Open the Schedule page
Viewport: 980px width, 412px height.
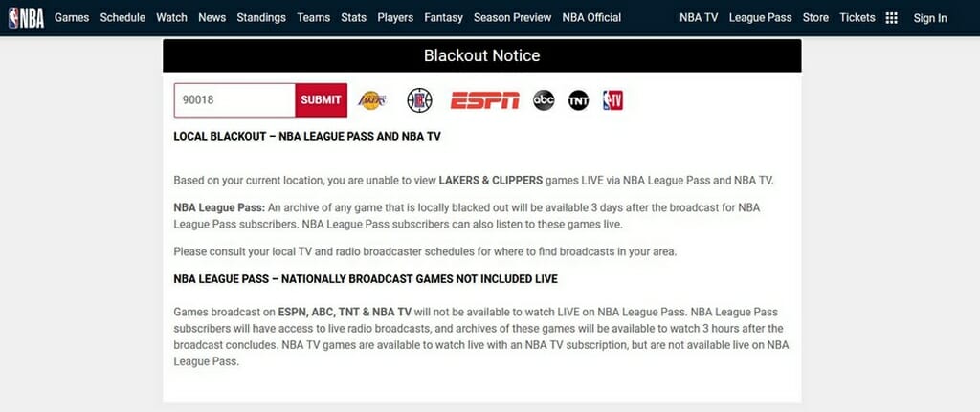[x=122, y=18]
